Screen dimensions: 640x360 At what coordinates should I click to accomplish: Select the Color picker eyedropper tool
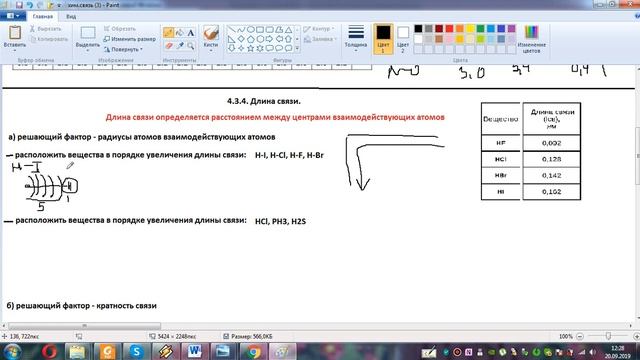click(x=180, y=46)
